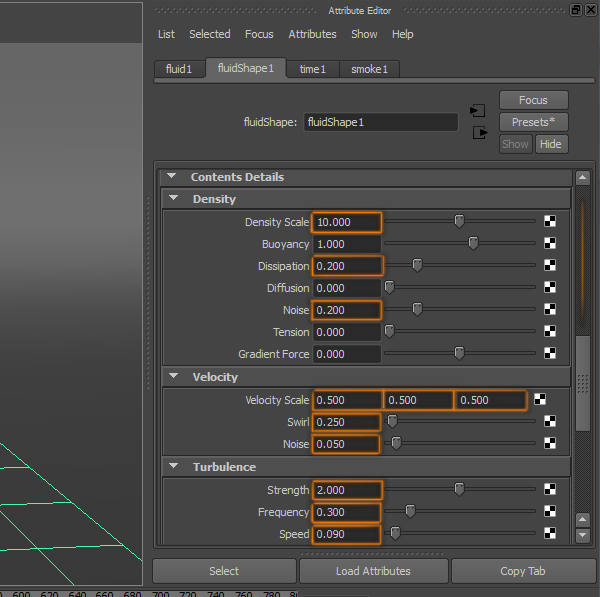Click the checker map icon for Dissipation

tap(550, 266)
